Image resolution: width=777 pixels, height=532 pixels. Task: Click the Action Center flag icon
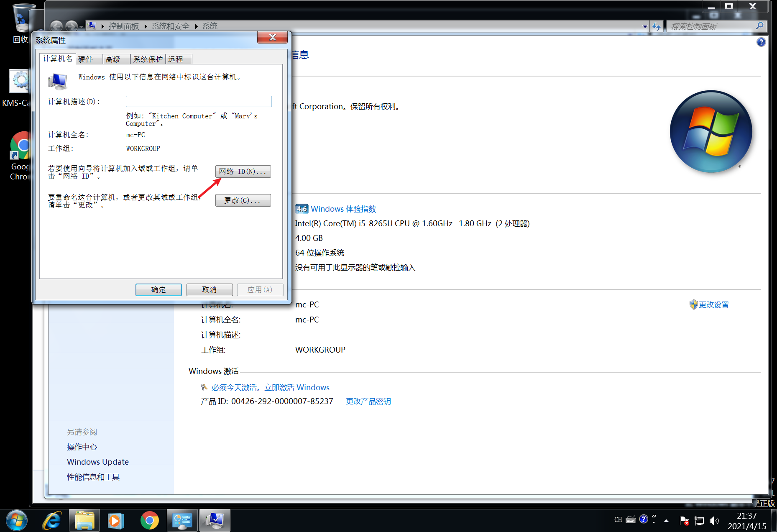[684, 521]
